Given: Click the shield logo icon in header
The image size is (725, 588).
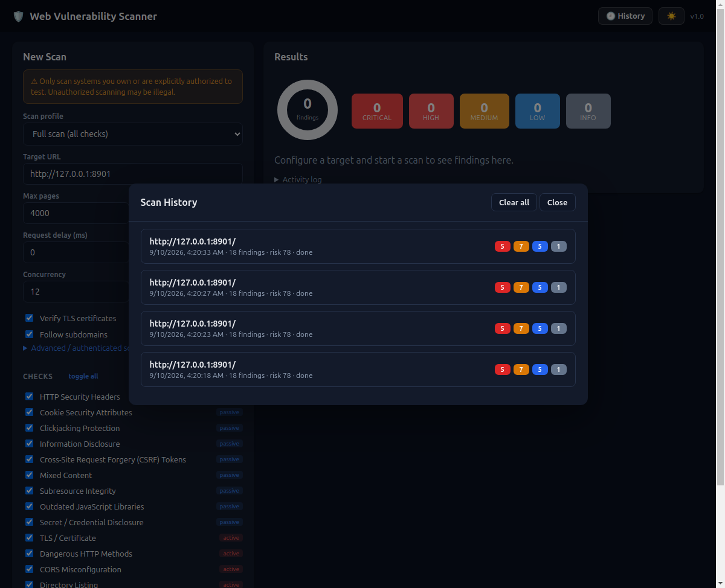Looking at the screenshot, I should tap(18, 16).
